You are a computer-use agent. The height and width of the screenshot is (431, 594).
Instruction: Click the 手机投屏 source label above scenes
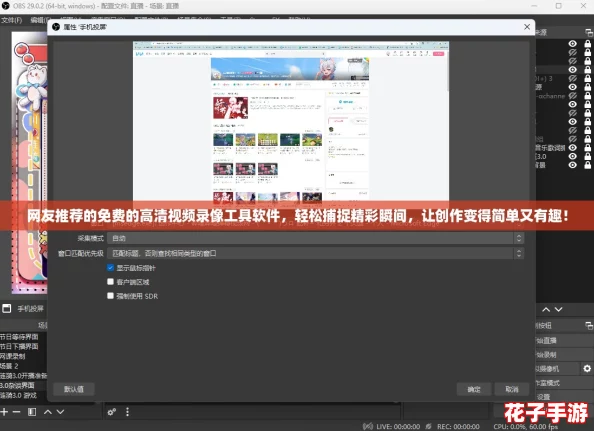[31, 309]
